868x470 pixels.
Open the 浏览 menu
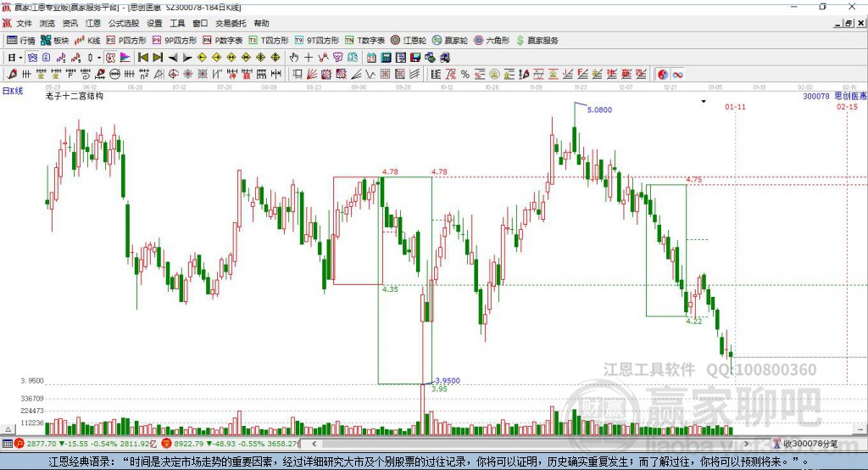pyautogui.click(x=47, y=23)
